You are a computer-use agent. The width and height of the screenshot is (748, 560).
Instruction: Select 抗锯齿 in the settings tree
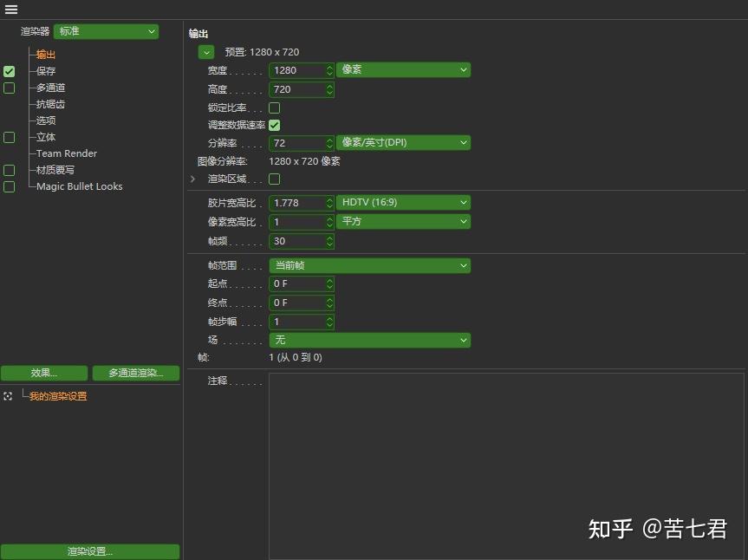point(50,103)
